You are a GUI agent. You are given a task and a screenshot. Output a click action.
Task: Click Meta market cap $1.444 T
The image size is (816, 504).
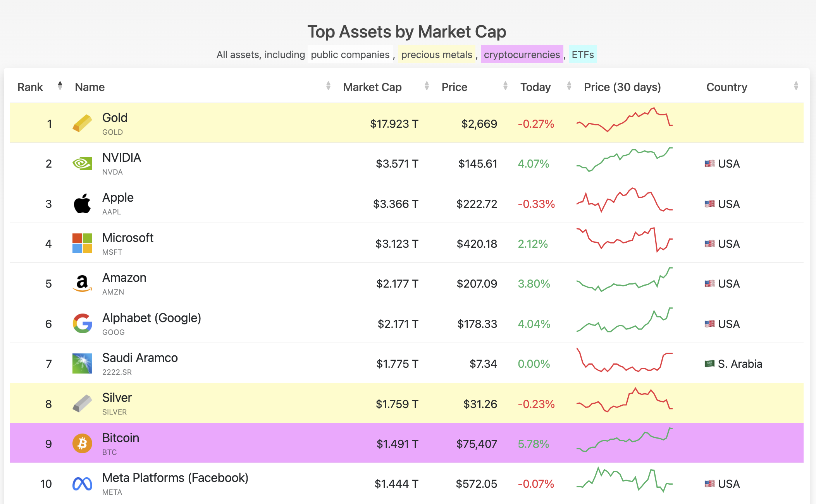click(396, 484)
